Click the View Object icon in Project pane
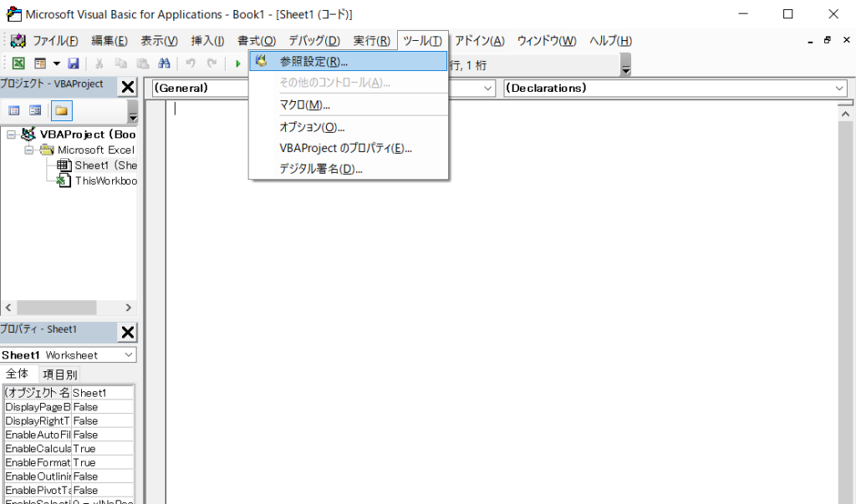The height and width of the screenshot is (504, 856). click(x=35, y=111)
